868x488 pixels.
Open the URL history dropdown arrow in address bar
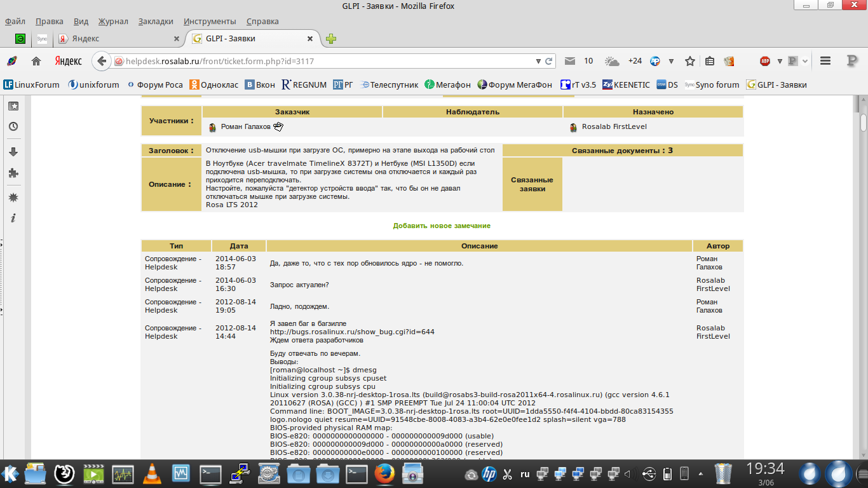538,61
